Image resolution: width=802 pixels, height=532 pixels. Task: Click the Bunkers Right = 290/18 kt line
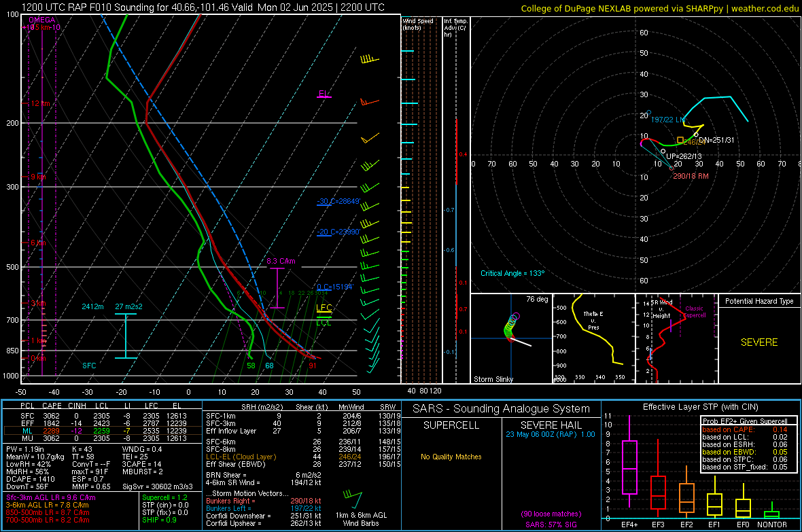click(264, 501)
